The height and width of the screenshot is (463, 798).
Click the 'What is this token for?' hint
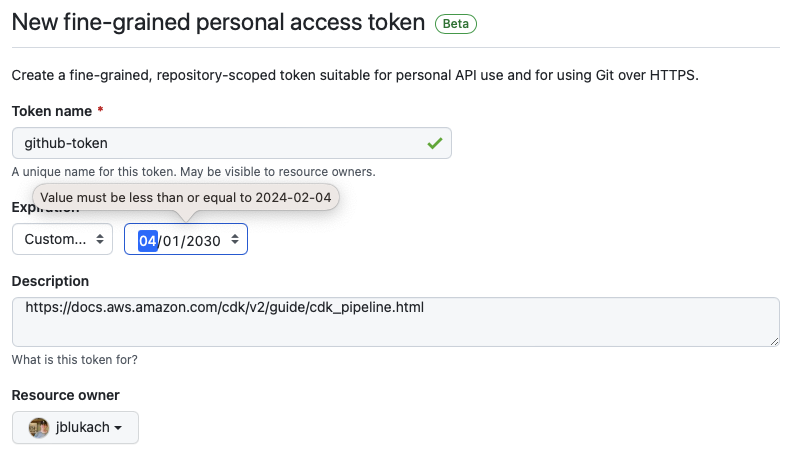pyautogui.click(x=75, y=359)
